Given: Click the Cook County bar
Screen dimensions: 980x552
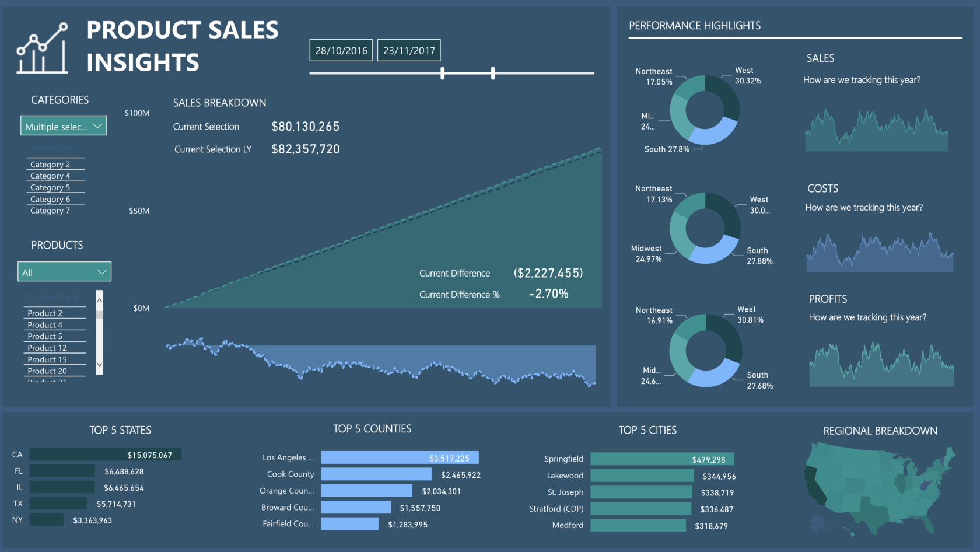Looking at the screenshot, I should (376, 474).
